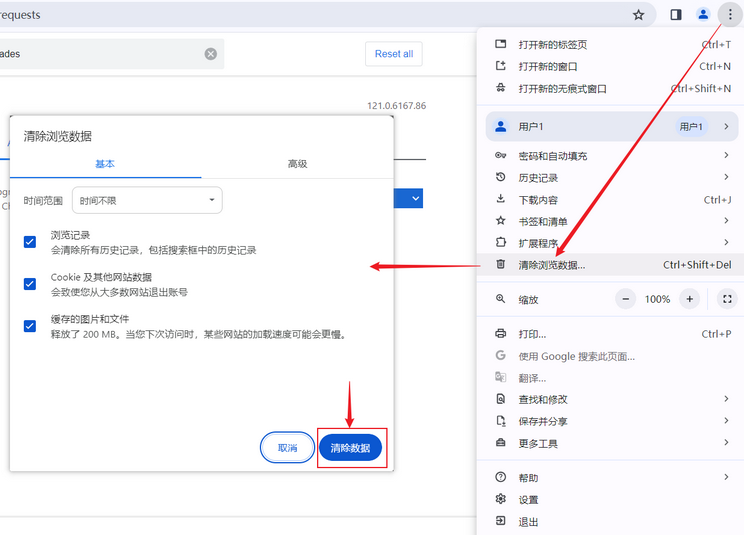Image resolution: width=744 pixels, height=535 pixels.
Task: Switch to the 高级 tab
Action: coord(298,164)
